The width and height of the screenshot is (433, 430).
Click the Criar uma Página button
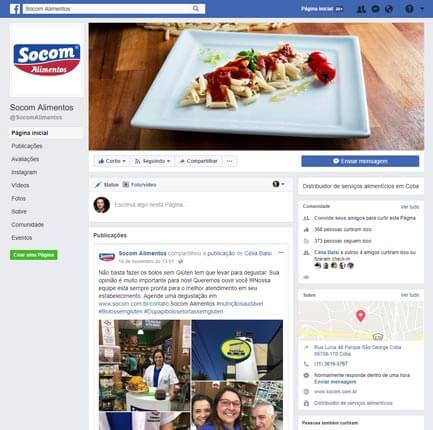tap(34, 255)
